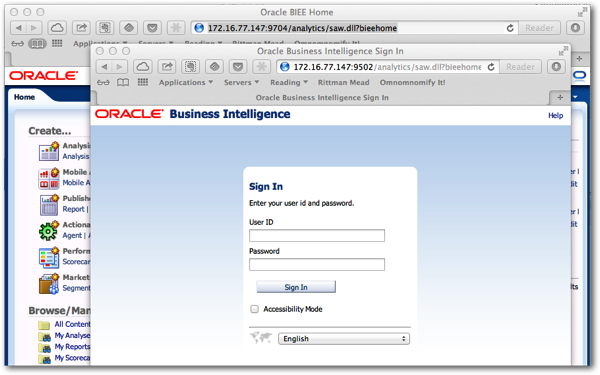The width and height of the screenshot is (600, 375).
Task: Open the My Analyses link
Action: click(73, 335)
